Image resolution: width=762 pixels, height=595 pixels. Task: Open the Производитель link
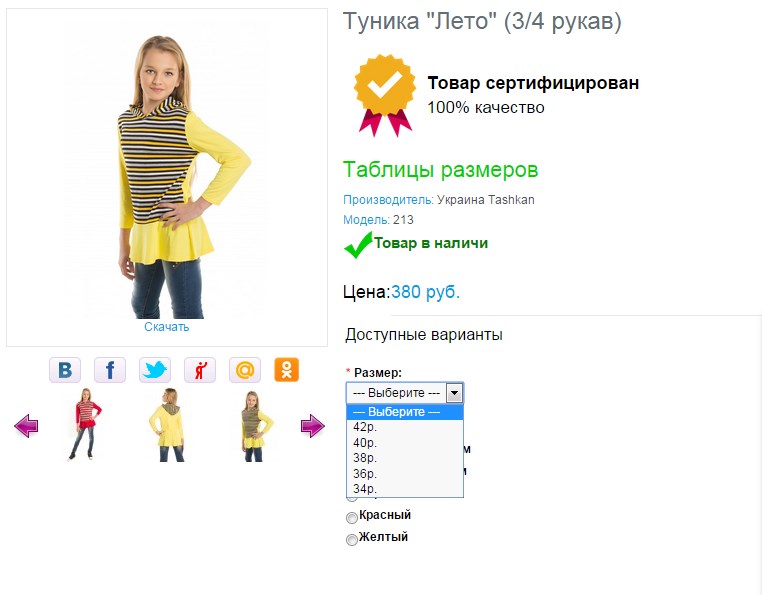coord(388,200)
